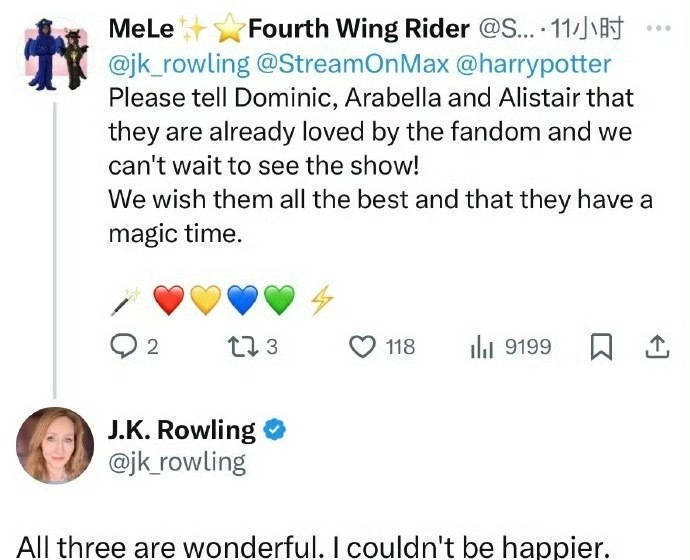Click J.K. Rowling's blue verified badge

[275, 431]
